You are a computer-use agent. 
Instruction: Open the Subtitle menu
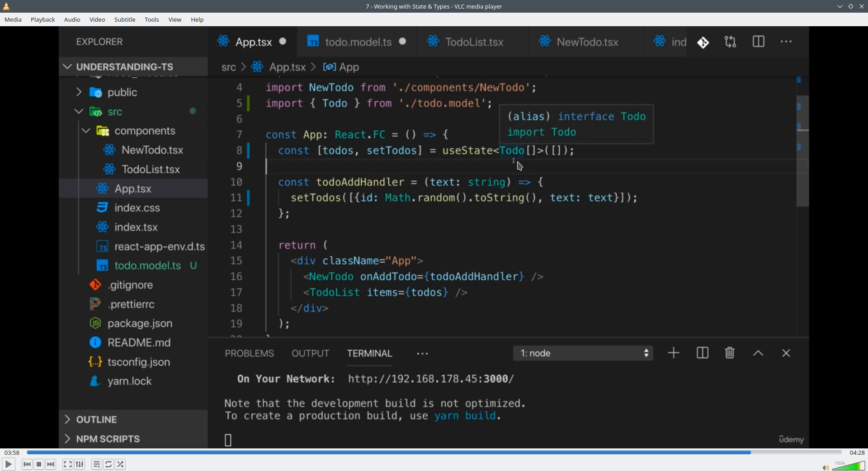[125, 20]
